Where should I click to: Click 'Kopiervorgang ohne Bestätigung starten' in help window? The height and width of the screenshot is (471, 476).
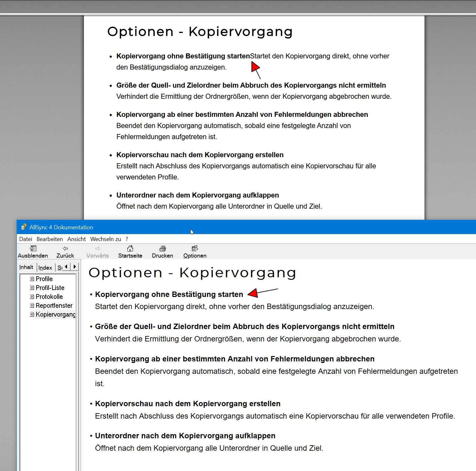(x=169, y=294)
